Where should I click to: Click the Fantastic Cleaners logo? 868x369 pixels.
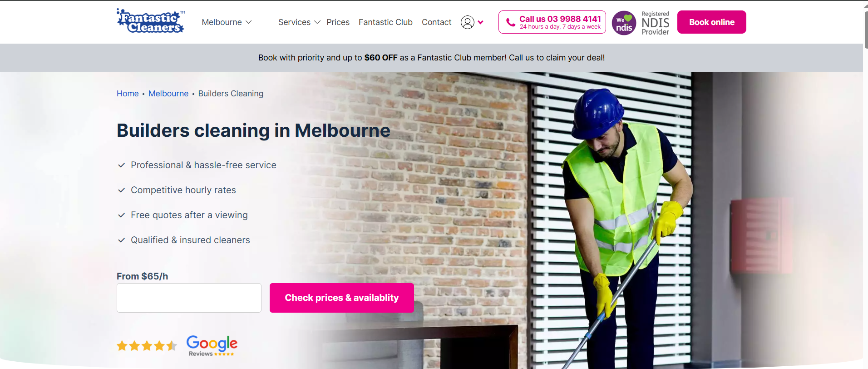(150, 21)
